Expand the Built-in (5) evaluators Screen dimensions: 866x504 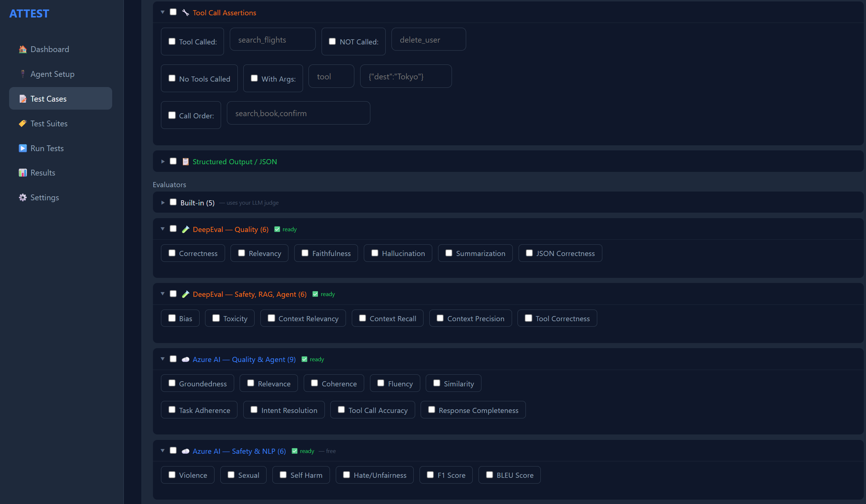[x=163, y=202]
